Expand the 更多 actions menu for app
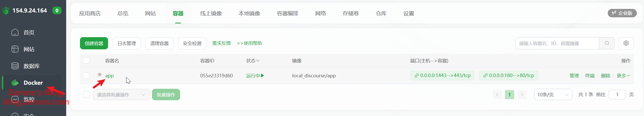The image size is (644, 116). click(x=623, y=76)
